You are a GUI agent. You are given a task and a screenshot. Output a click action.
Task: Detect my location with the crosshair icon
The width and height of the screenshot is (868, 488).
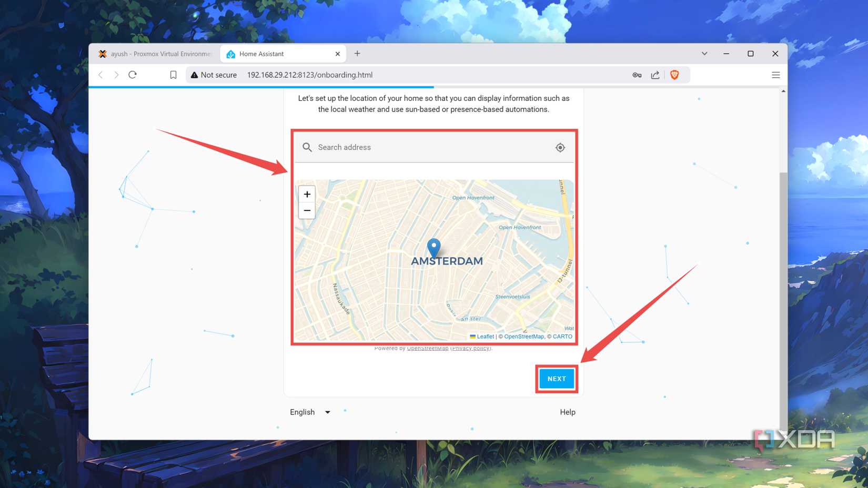560,148
